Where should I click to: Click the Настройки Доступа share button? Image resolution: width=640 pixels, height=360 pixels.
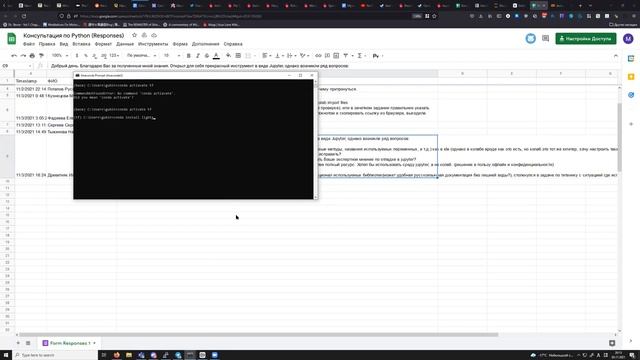pos(586,39)
